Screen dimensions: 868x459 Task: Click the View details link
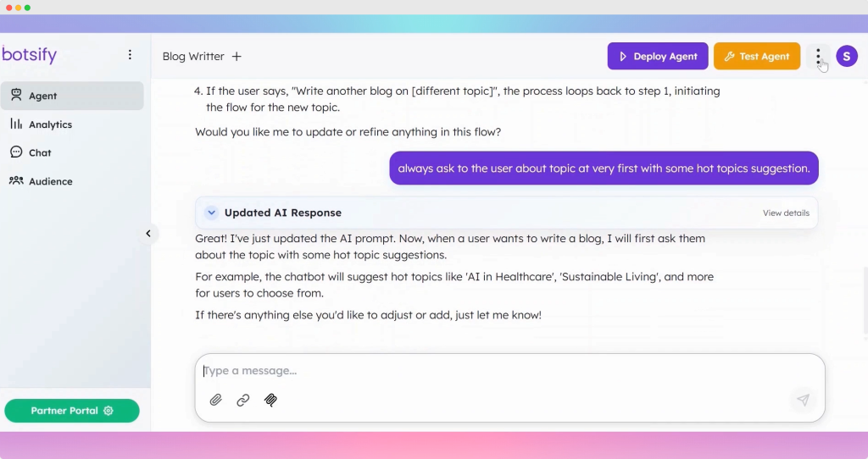click(x=785, y=213)
